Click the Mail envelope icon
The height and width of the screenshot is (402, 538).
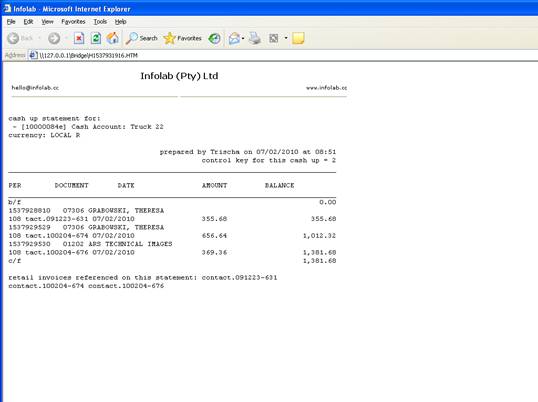[x=234, y=38]
